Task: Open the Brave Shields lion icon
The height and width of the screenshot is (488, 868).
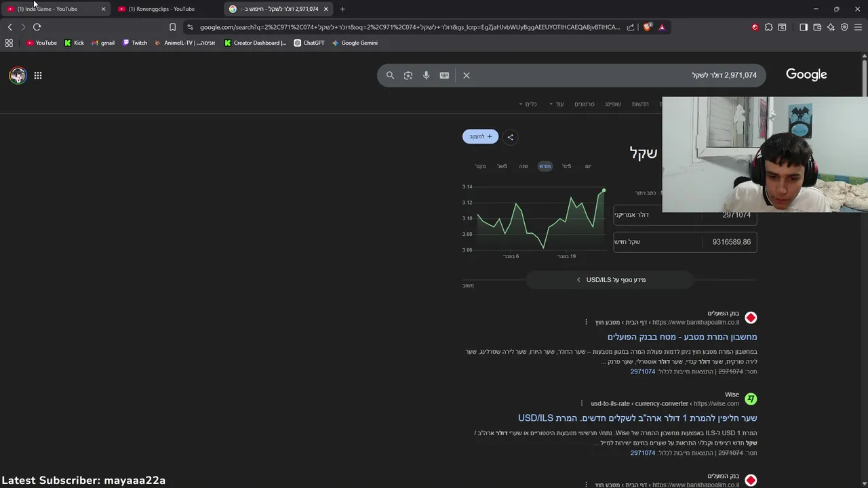Action: pyautogui.click(x=647, y=27)
